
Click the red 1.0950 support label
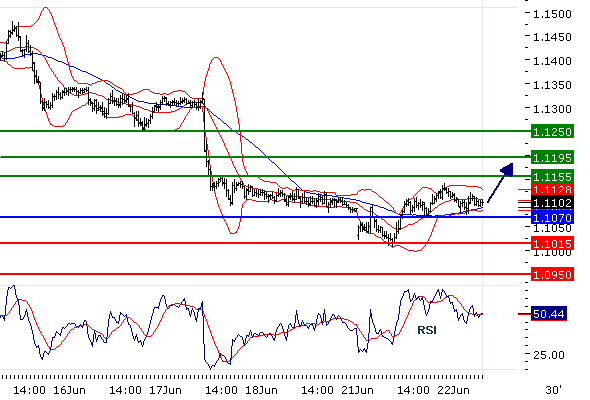point(552,274)
